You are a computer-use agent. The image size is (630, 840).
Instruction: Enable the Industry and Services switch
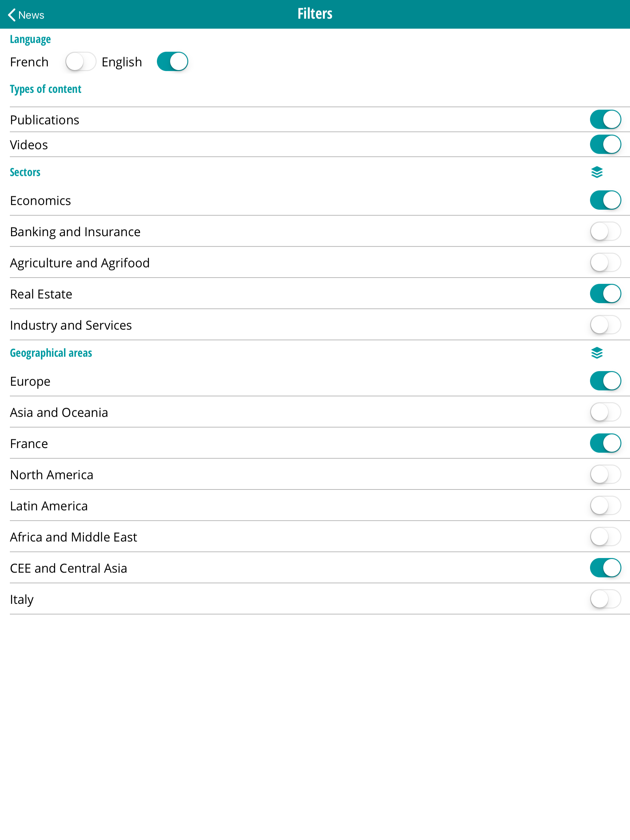pos(605,325)
